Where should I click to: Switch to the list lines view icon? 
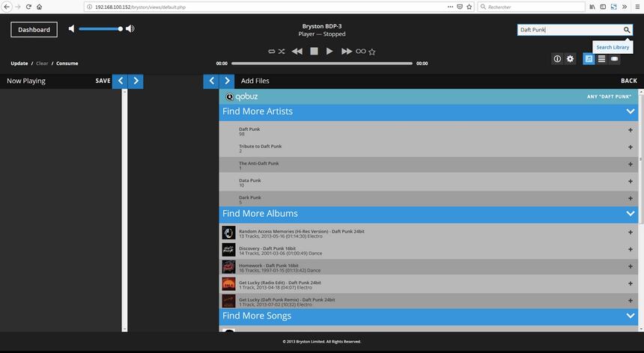pyautogui.click(x=601, y=58)
